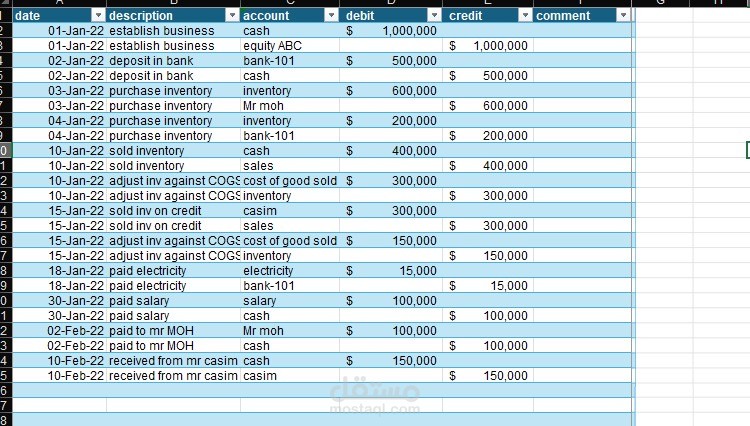Select the 'Mr moh' account cell on 02-Feb-22
The image size is (750, 426).
click(290, 331)
